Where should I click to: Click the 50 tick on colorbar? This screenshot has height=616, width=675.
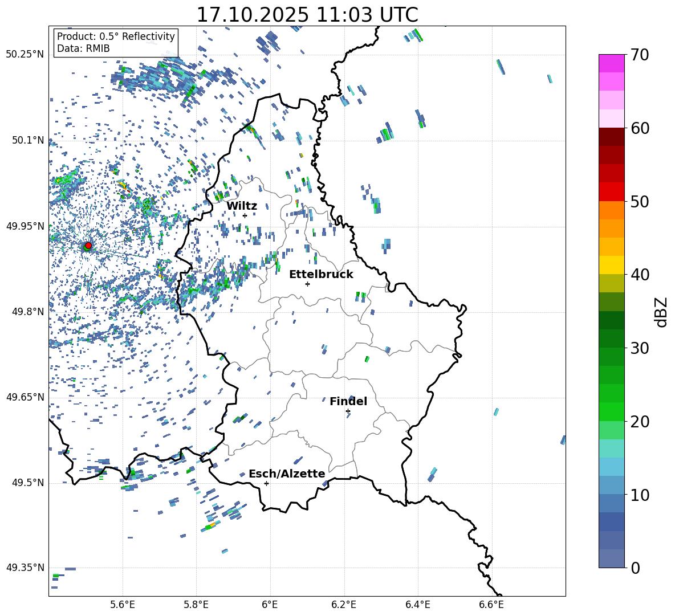(641, 202)
